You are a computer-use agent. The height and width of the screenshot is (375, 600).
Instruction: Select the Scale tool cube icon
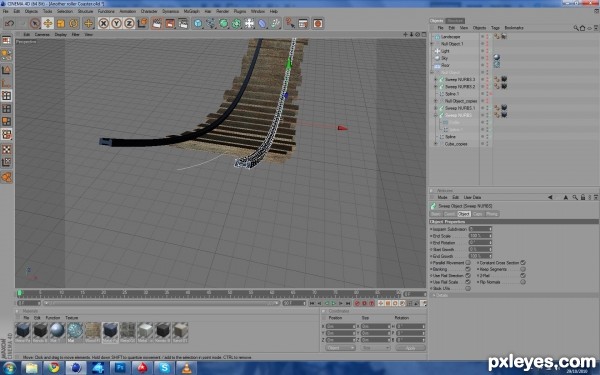61,24
